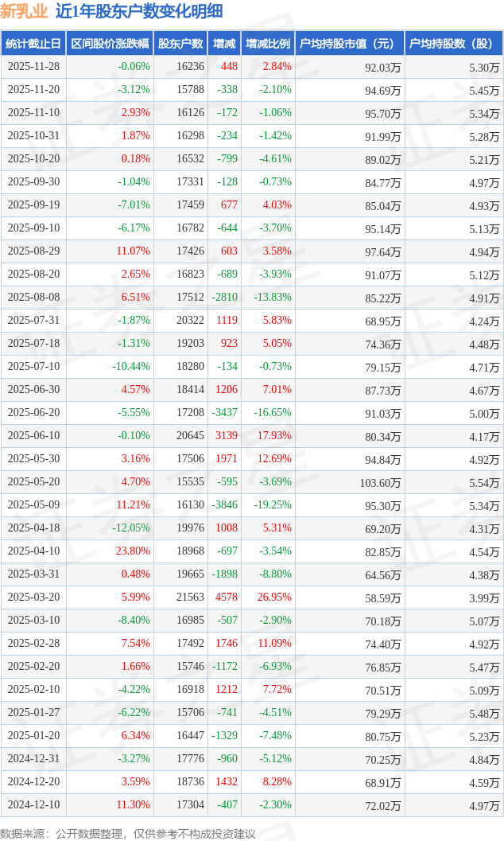Select the 增减比例 column header
This screenshot has width=504, height=841.
268,44
